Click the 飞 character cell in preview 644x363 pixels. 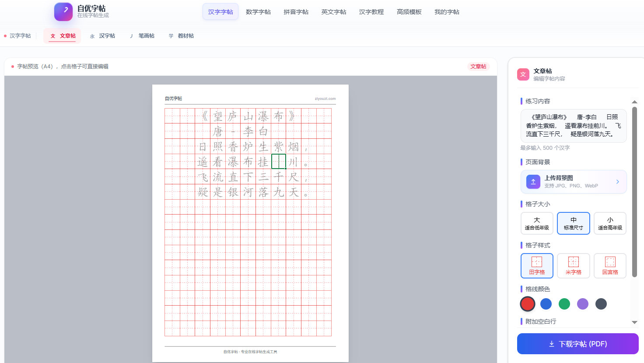point(203,177)
